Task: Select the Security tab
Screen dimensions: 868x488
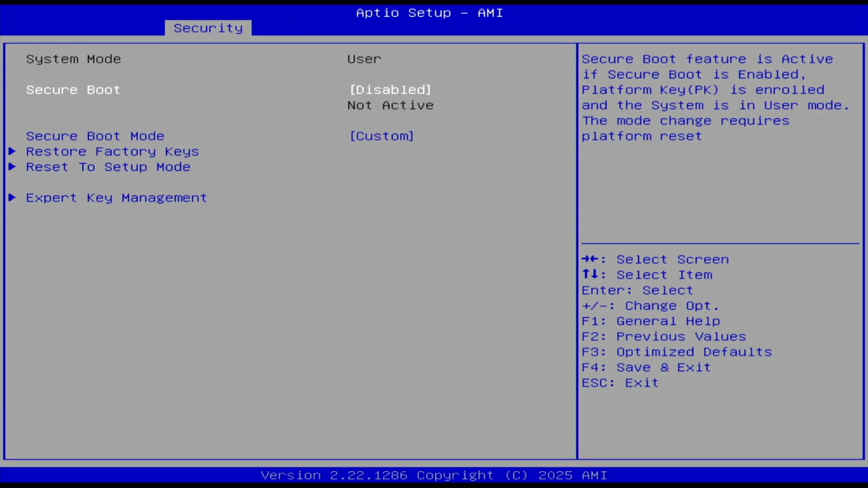Action: coord(208,28)
